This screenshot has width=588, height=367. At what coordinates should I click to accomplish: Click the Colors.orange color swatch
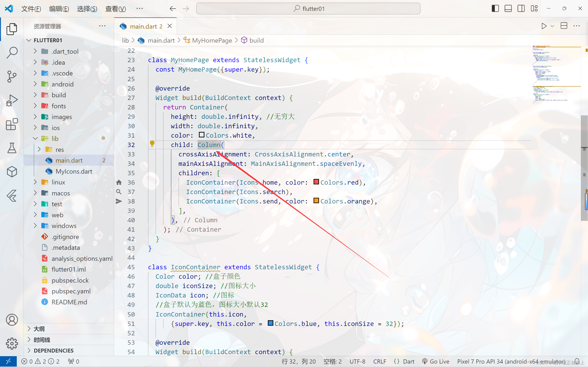(316, 200)
